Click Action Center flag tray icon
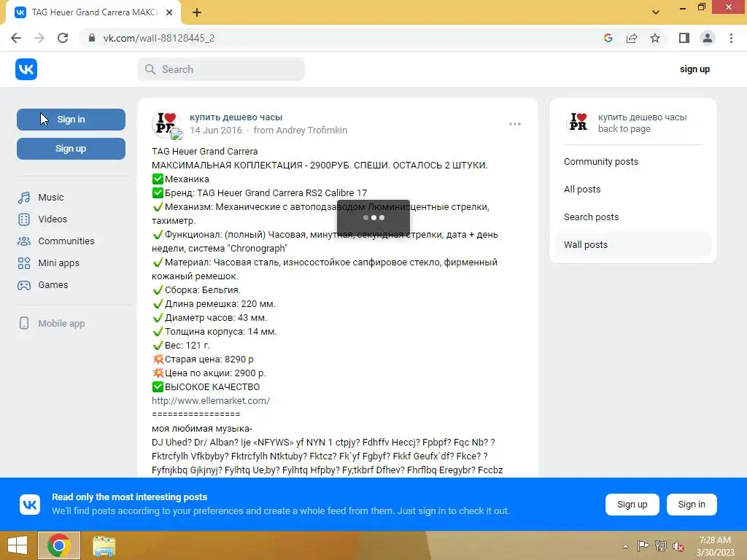 (x=643, y=546)
